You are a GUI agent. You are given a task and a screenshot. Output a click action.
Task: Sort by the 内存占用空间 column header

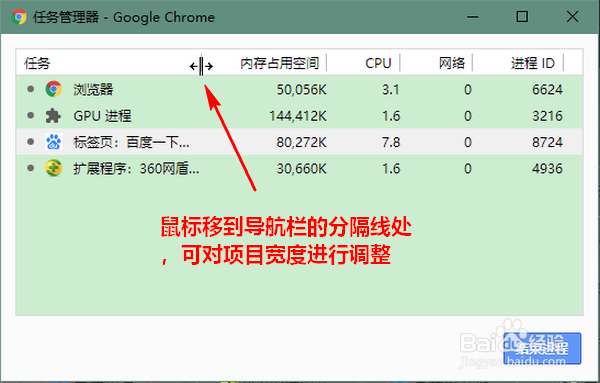279,63
